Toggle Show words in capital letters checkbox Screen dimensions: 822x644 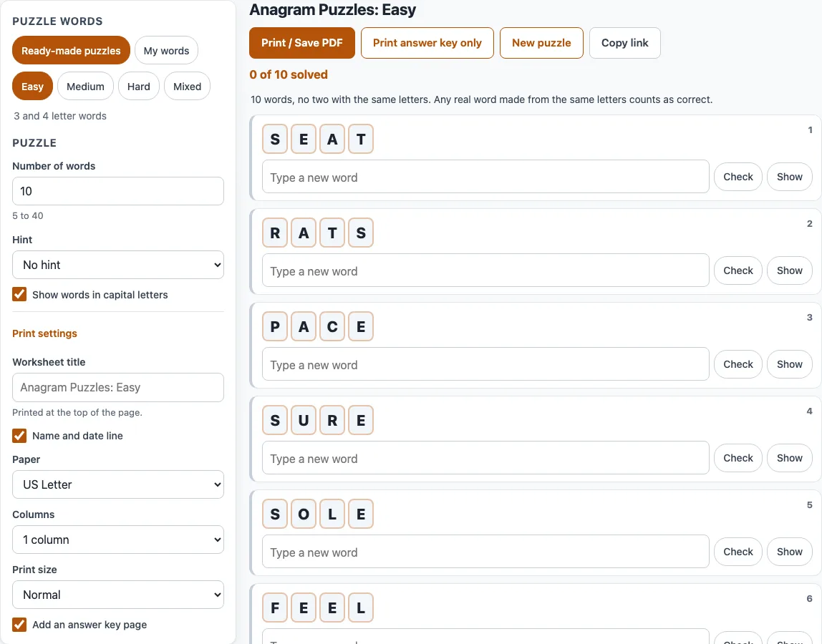pyautogui.click(x=19, y=295)
